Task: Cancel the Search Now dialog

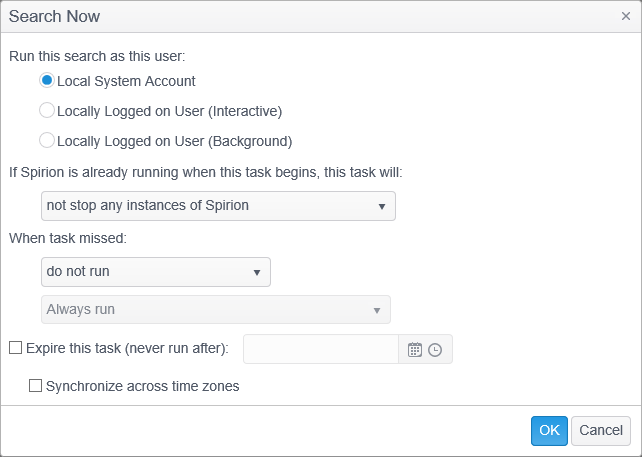Action: 600,430
